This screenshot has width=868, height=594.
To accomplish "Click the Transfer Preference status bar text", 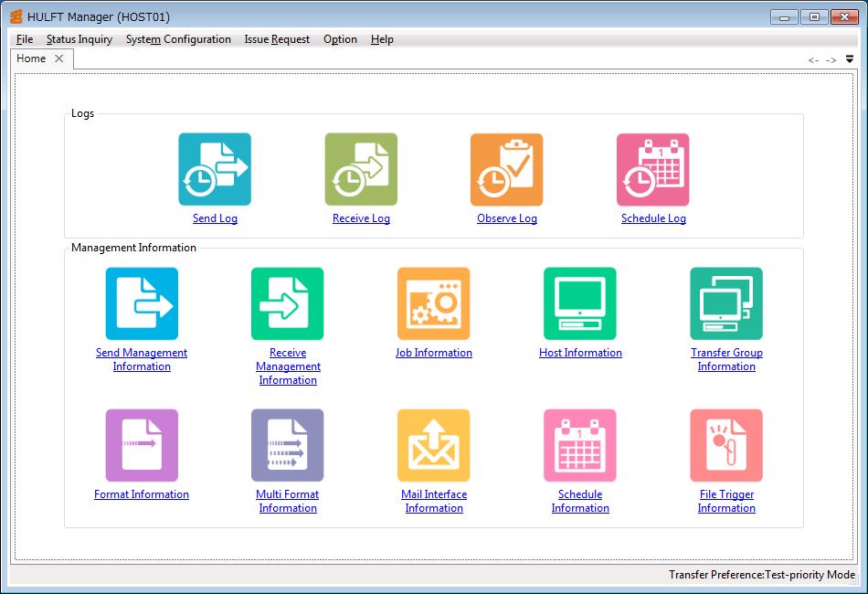I will point(762,575).
